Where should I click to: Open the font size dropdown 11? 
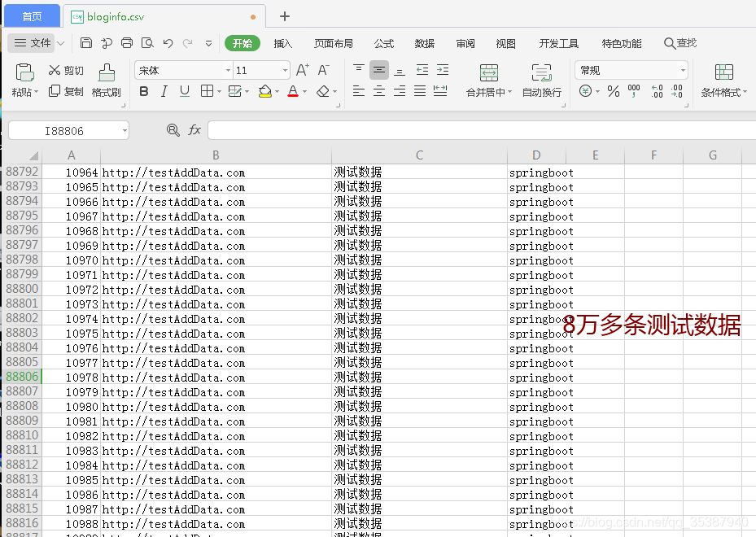point(285,70)
